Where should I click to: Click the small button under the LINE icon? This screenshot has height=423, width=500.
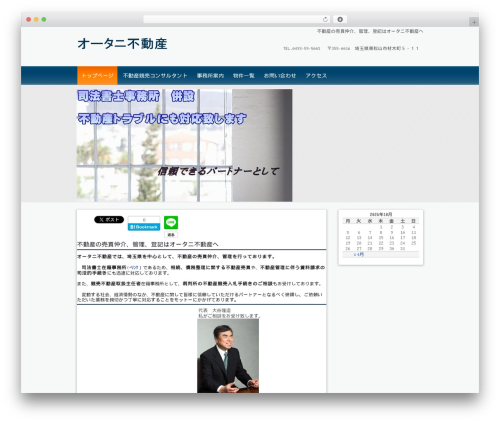(x=171, y=235)
